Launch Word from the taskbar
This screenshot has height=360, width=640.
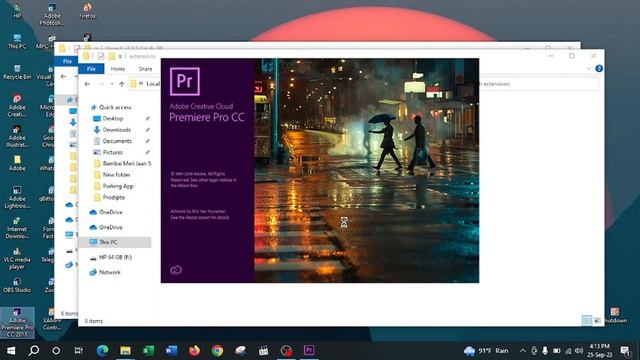point(171,350)
